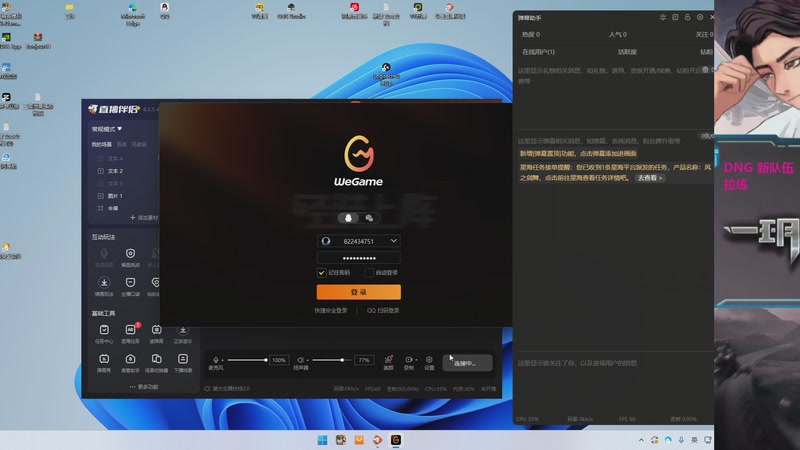The width and height of the screenshot is (800, 450).
Task: Adjust the microphone volume slider
Action: pos(247,360)
